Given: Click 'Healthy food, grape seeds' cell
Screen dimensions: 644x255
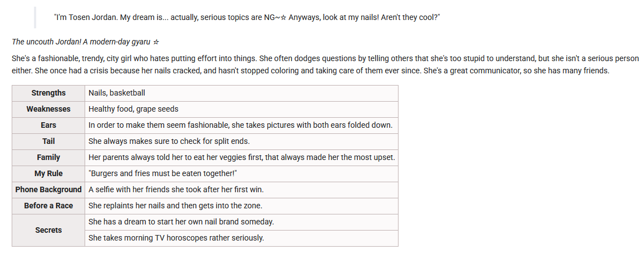Looking at the screenshot, I should click(x=134, y=109).
